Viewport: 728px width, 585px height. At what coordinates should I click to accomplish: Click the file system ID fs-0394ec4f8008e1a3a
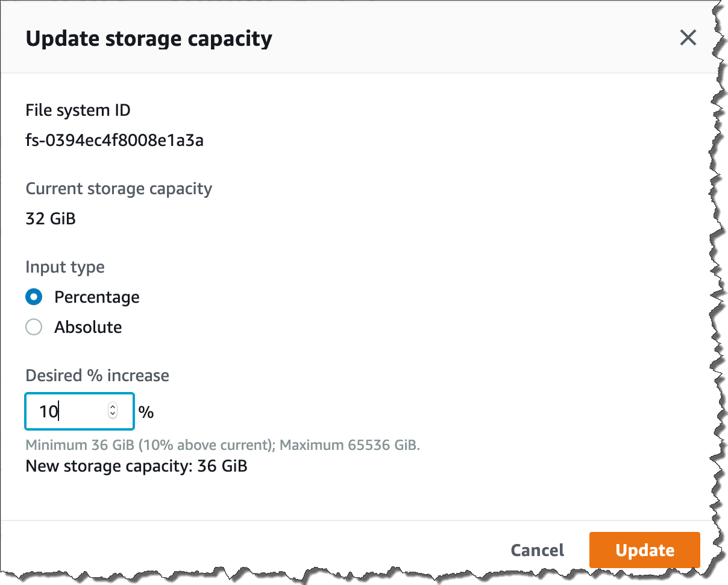click(115, 141)
